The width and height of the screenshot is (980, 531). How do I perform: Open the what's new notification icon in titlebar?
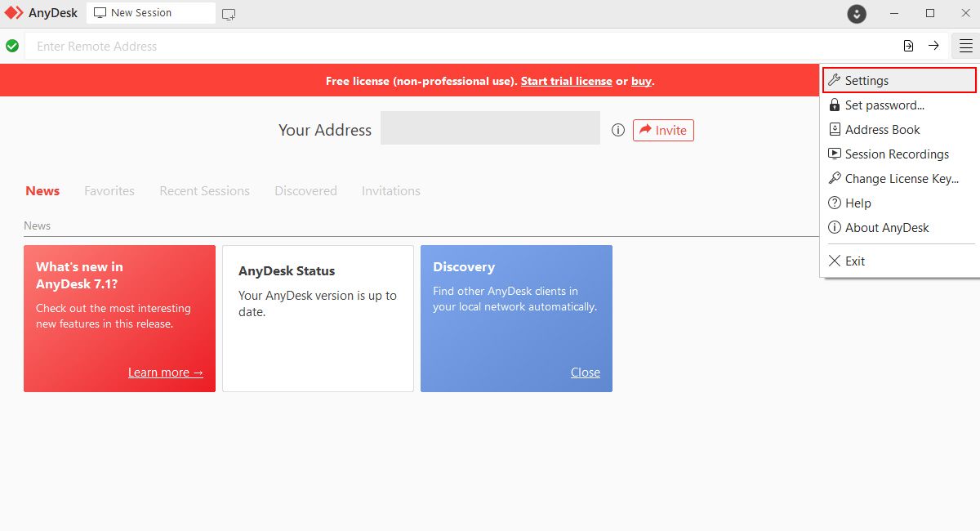pos(856,13)
